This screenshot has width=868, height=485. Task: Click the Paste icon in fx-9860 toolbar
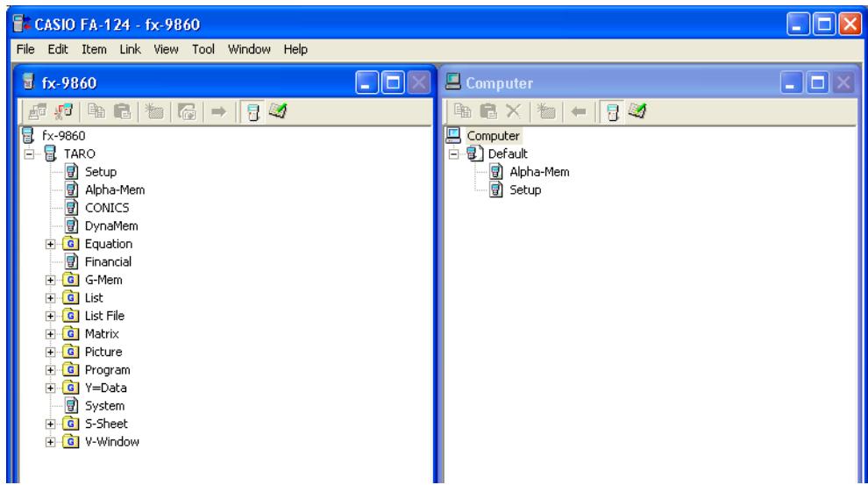tap(123, 112)
